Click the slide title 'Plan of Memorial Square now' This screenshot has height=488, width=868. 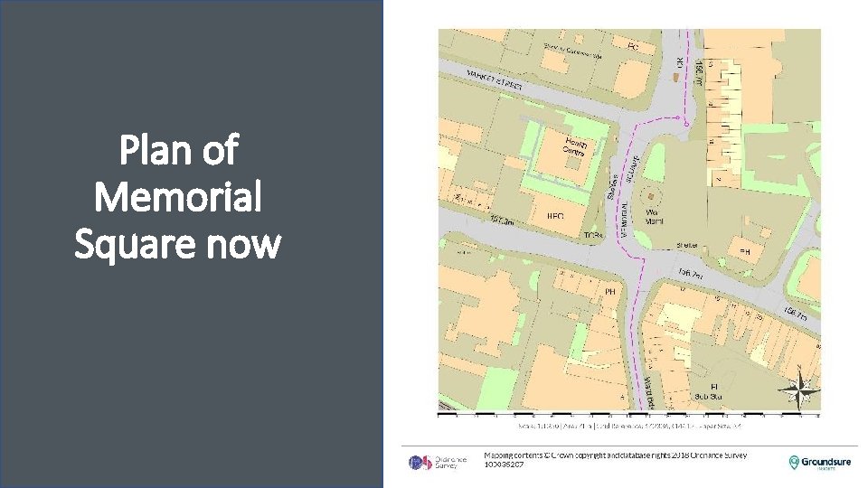[178, 196]
